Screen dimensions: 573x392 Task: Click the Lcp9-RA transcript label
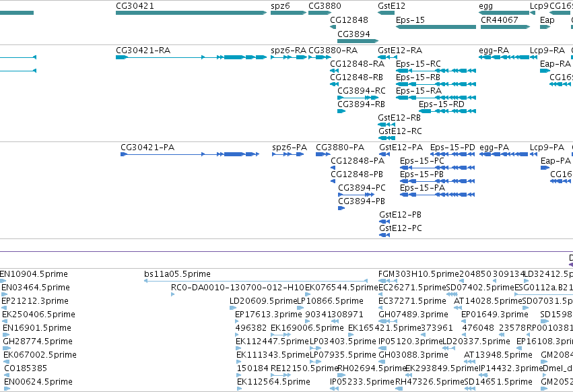[x=547, y=51]
